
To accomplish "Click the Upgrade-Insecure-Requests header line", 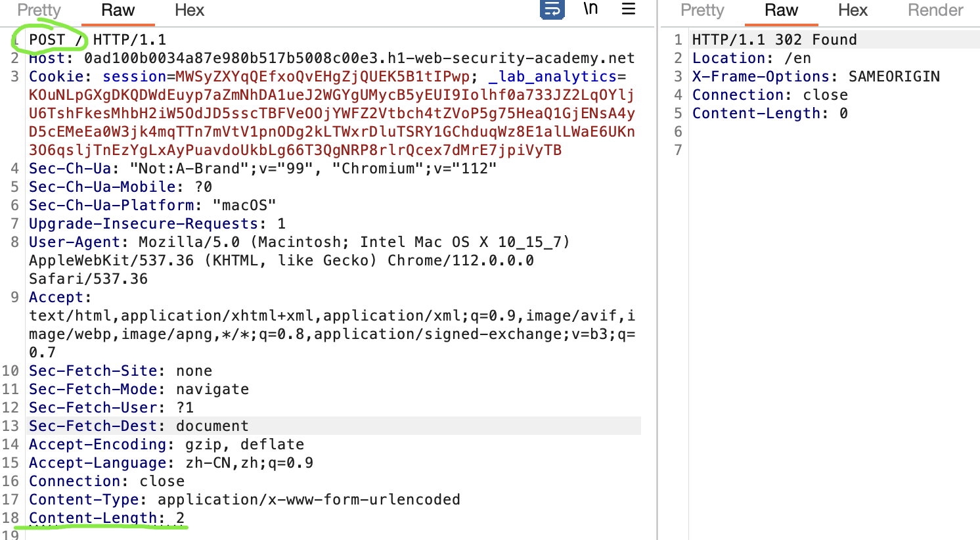I will point(157,223).
